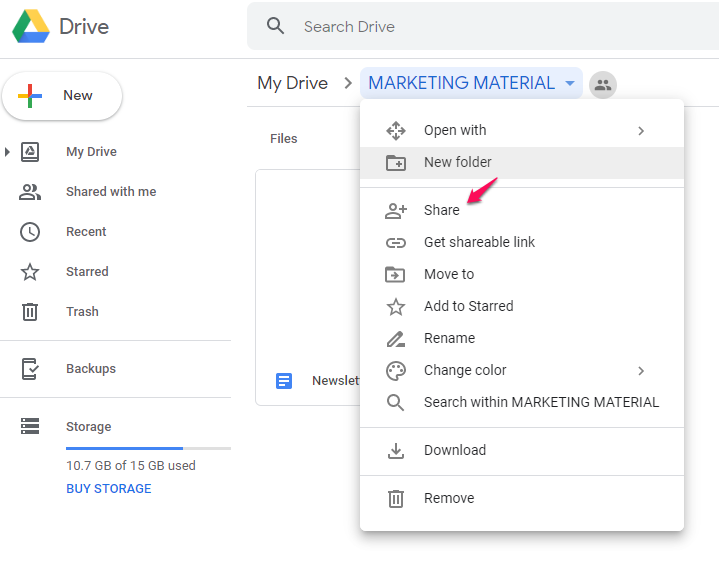Screen dimensions: 719x562
Task: Click the Remove trash icon
Action: (396, 499)
